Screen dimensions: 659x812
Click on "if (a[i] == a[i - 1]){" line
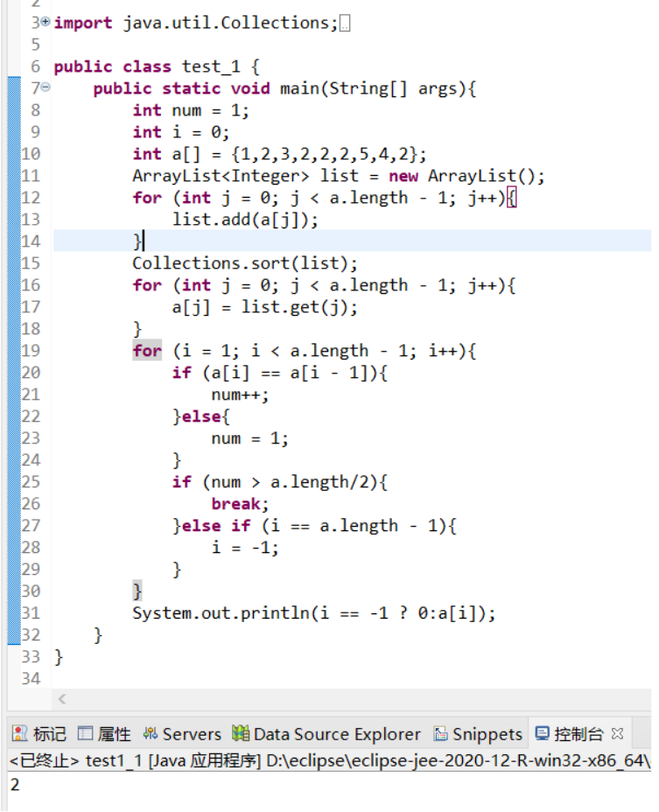click(280, 373)
